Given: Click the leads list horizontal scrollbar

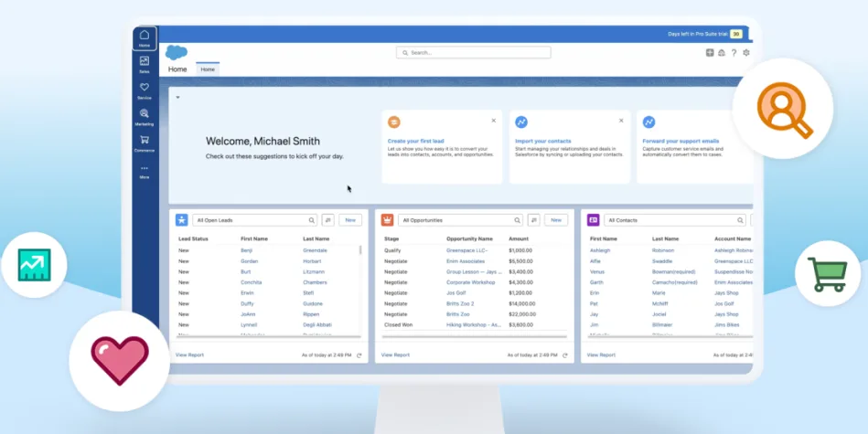Looking at the screenshot, I should [269, 336].
